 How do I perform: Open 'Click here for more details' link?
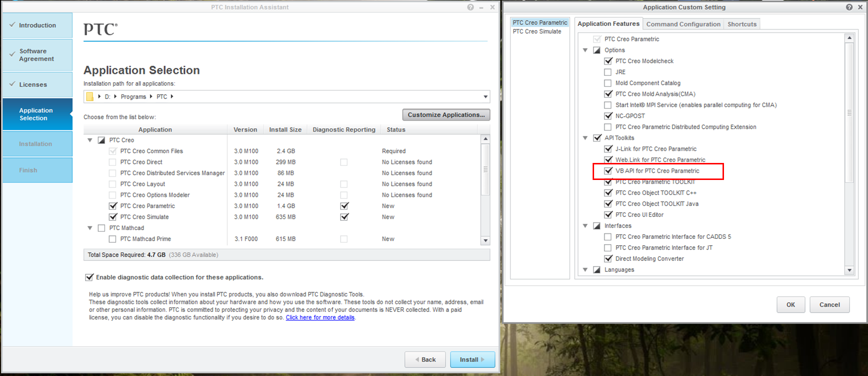[320, 318]
